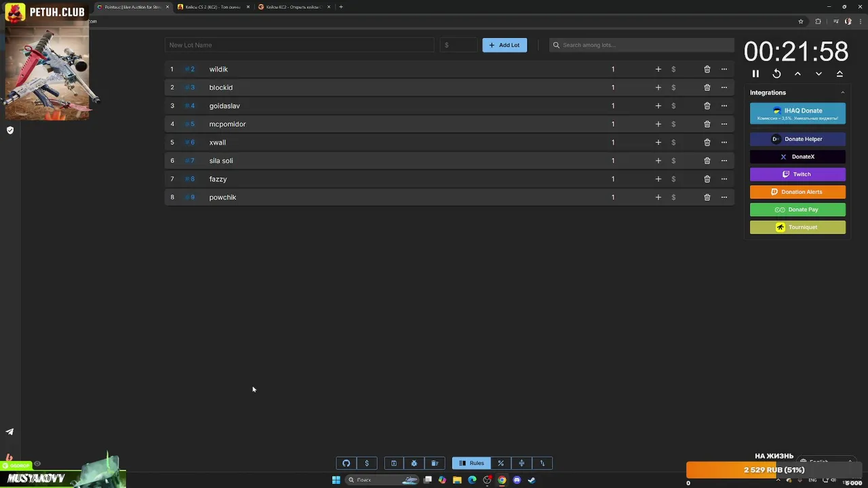The height and width of the screenshot is (488, 868).
Task: Open the Windows Start menu
Action: [336, 480]
